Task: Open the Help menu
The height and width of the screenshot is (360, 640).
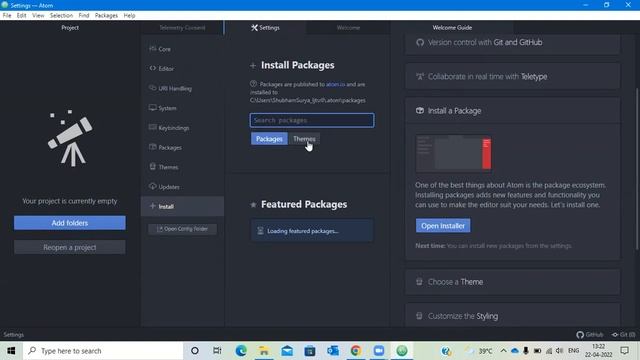Action: click(x=129, y=16)
